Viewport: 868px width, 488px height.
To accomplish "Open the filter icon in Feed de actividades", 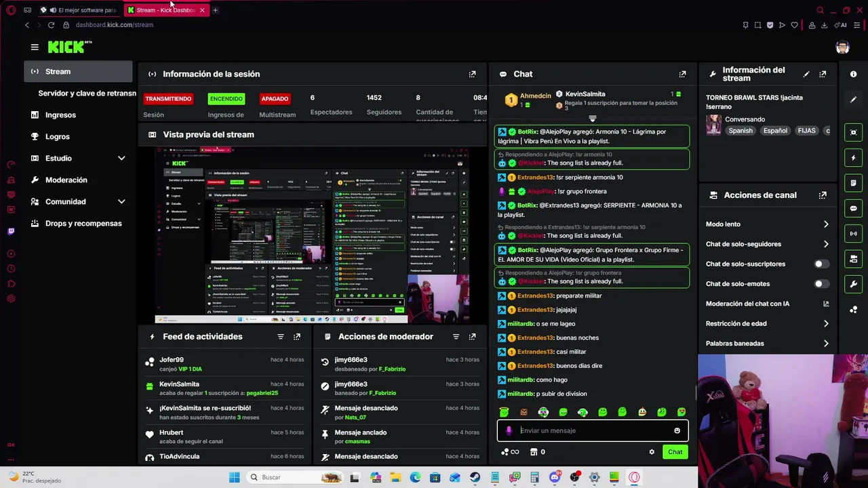I will 281,337.
